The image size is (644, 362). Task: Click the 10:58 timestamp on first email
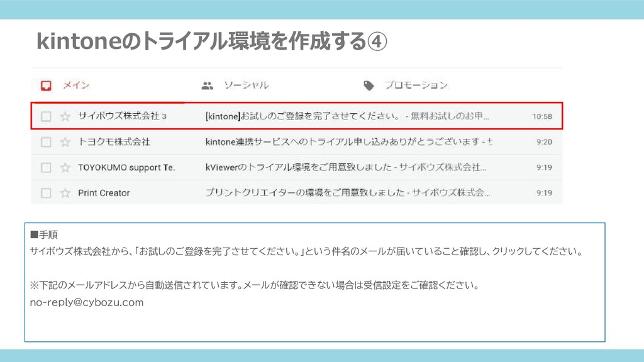click(x=542, y=116)
